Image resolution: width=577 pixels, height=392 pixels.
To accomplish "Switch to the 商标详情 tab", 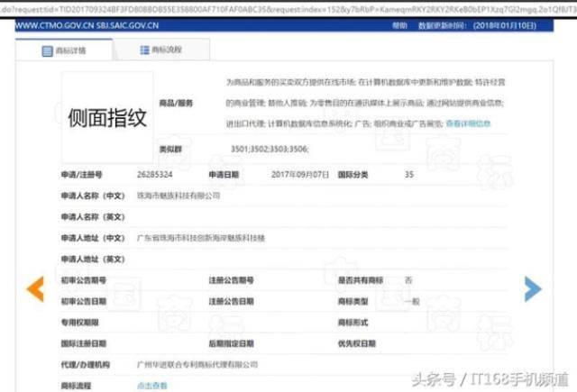I will pyautogui.click(x=64, y=50).
